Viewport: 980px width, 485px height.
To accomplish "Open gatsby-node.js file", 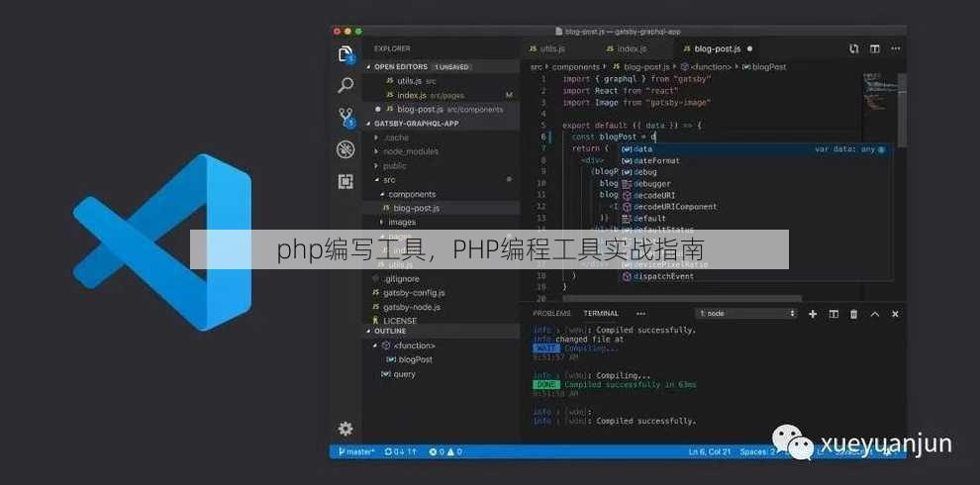I will 441,308.
